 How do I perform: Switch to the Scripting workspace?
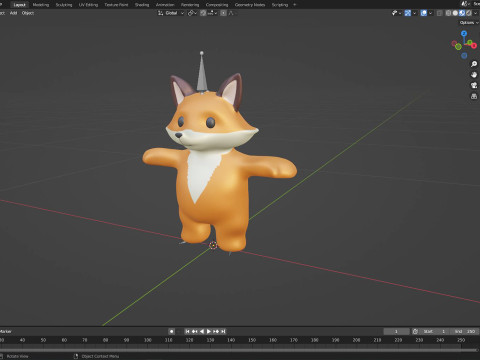(280, 5)
